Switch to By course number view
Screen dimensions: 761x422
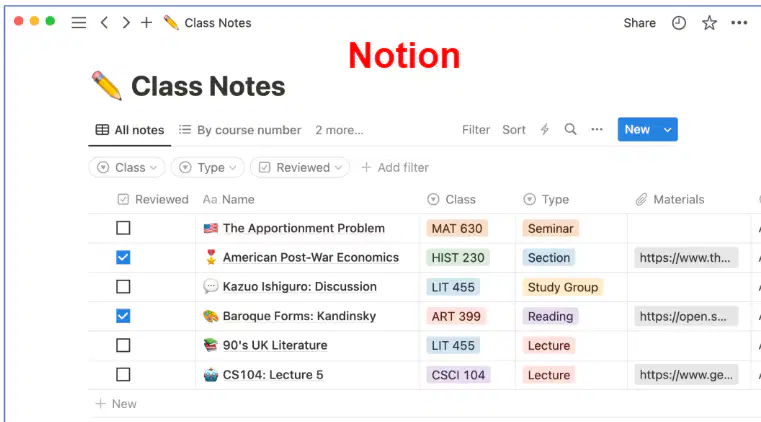click(x=240, y=130)
